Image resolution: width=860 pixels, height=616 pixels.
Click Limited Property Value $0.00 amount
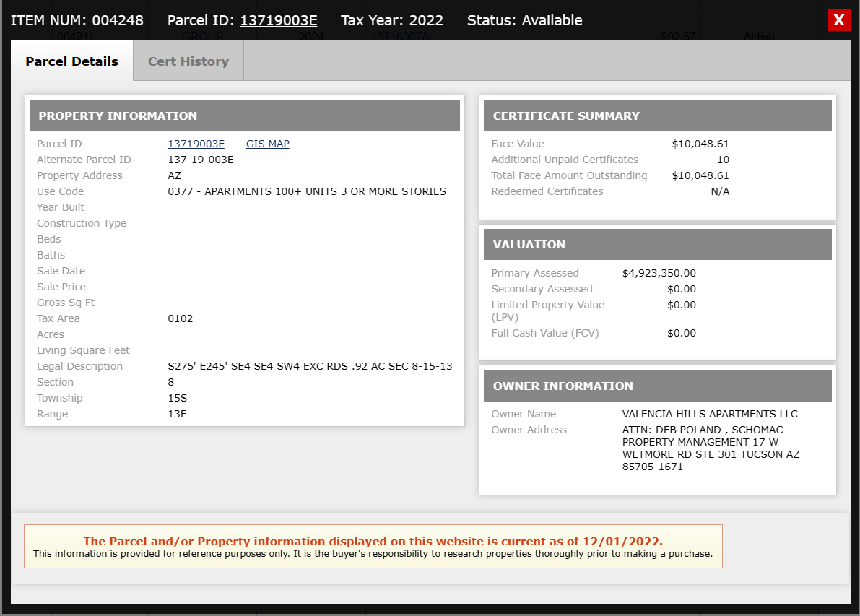coord(681,305)
